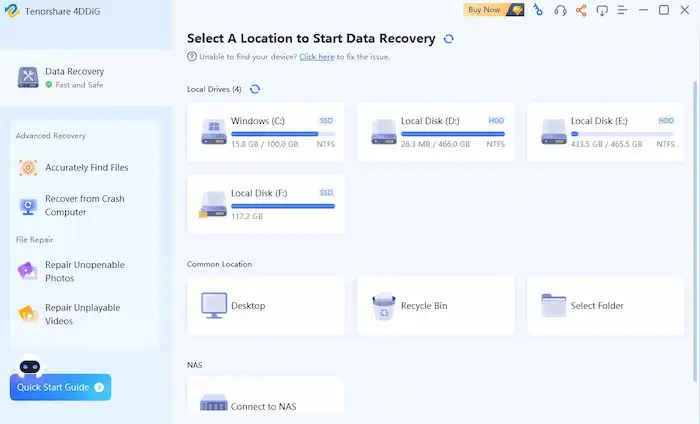
Task: Open the Quick Start Guide
Action: click(x=60, y=387)
